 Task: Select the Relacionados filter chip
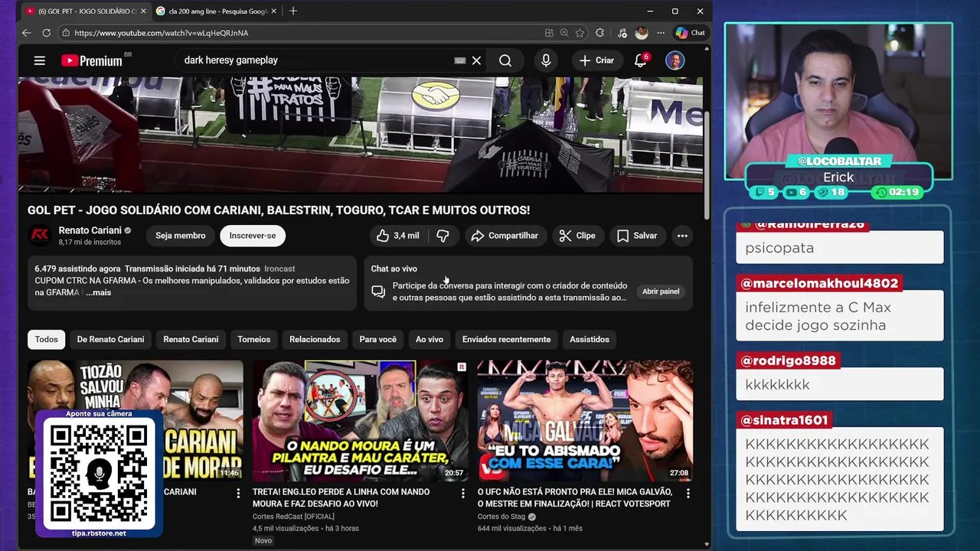(x=315, y=339)
